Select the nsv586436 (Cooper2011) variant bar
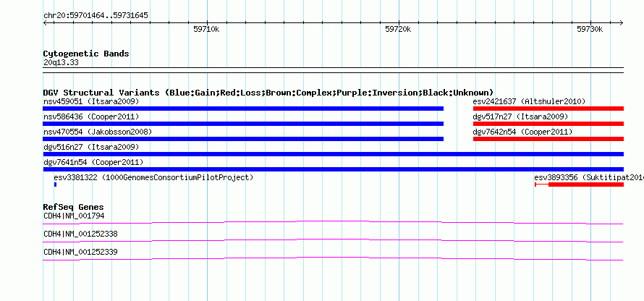The width and height of the screenshot is (644, 301). pyautogui.click(x=243, y=124)
